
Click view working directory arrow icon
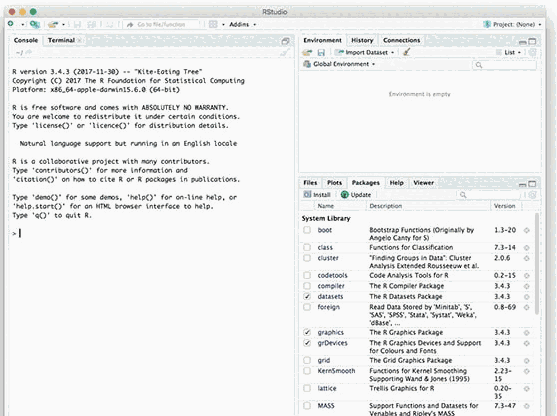pos(28,52)
